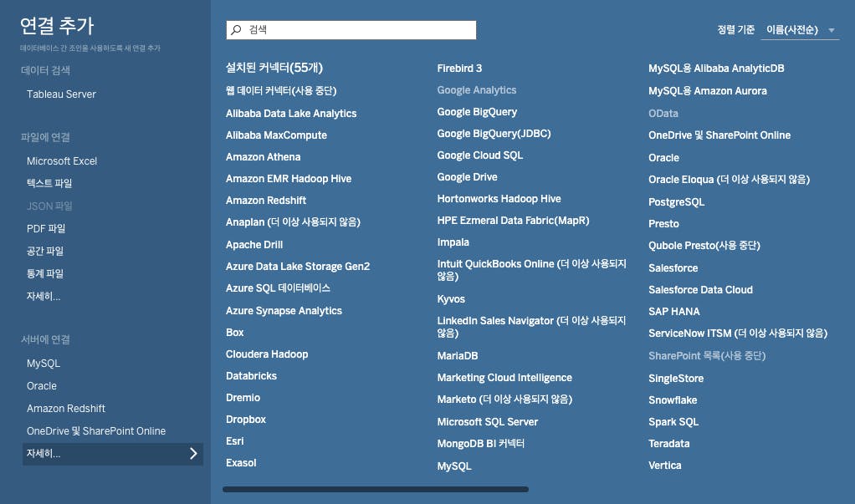855x504 pixels.
Task: Choose Alibaba MaxCompute connector
Action: pyautogui.click(x=276, y=135)
